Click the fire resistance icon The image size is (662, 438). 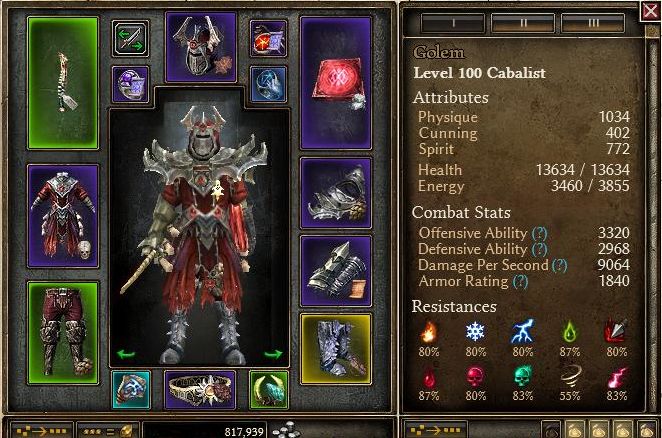[429, 331]
